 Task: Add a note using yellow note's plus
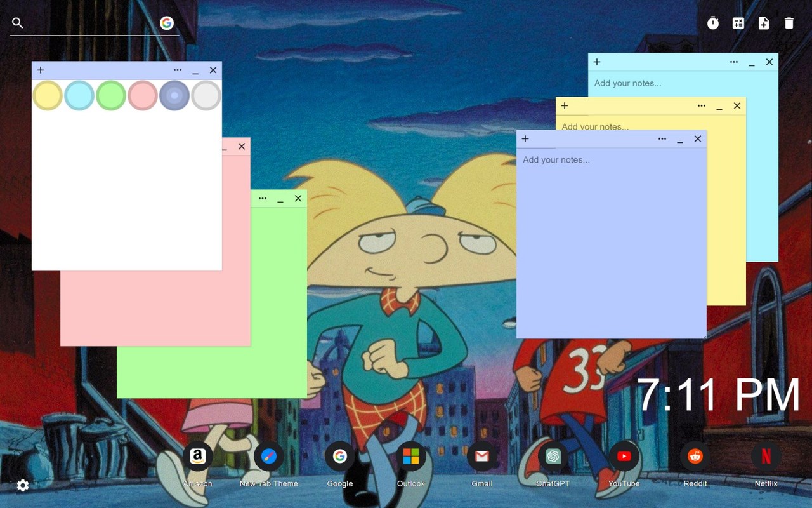565,106
